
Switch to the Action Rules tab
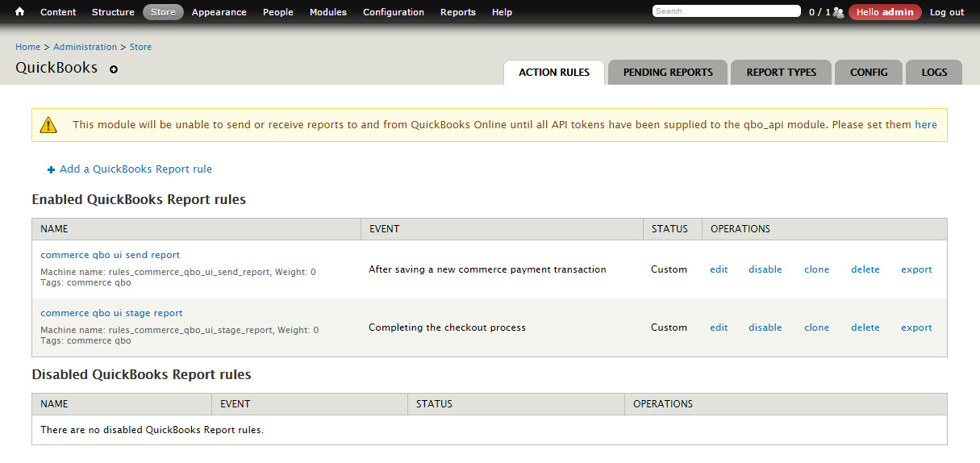tap(554, 72)
